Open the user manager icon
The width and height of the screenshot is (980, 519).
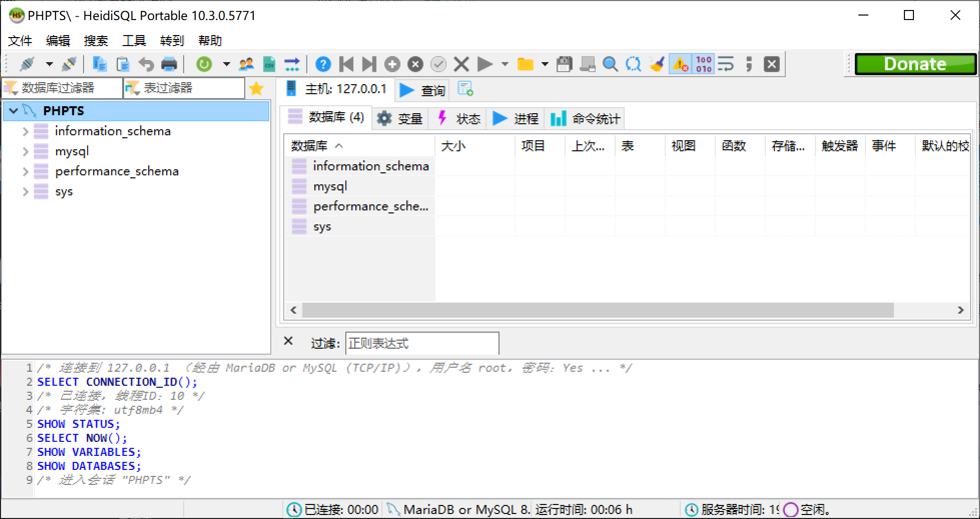(x=246, y=64)
